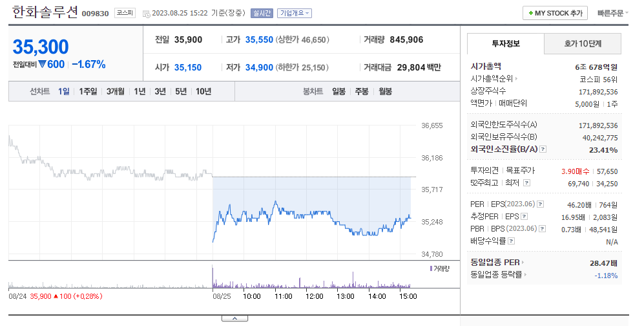Image resolution: width=644 pixels, height=326 pixels.
Task: Click the 실시간 badge button
Action: click(x=262, y=13)
